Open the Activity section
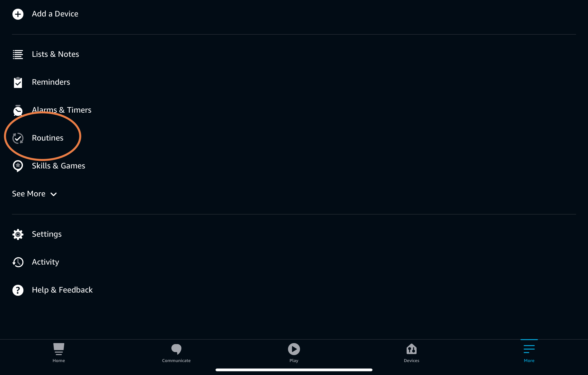The height and width of the screenshot is (375, 588). [45, 261]
